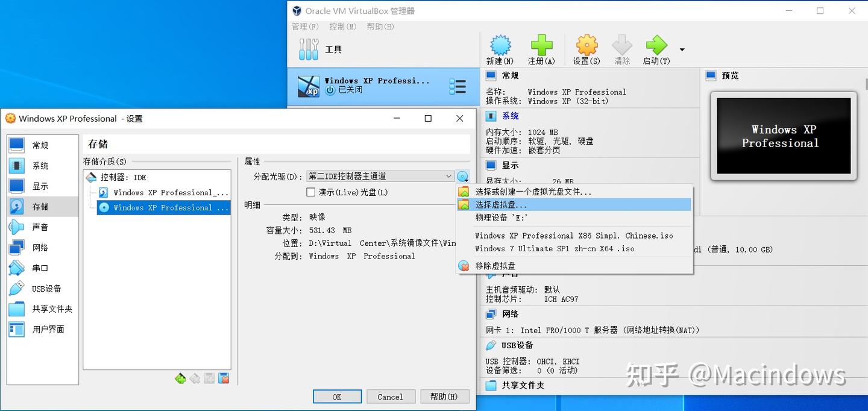Select 用户界面 category in settings sidebar
The image size is (868, 411).
click(x=43, y=329)
